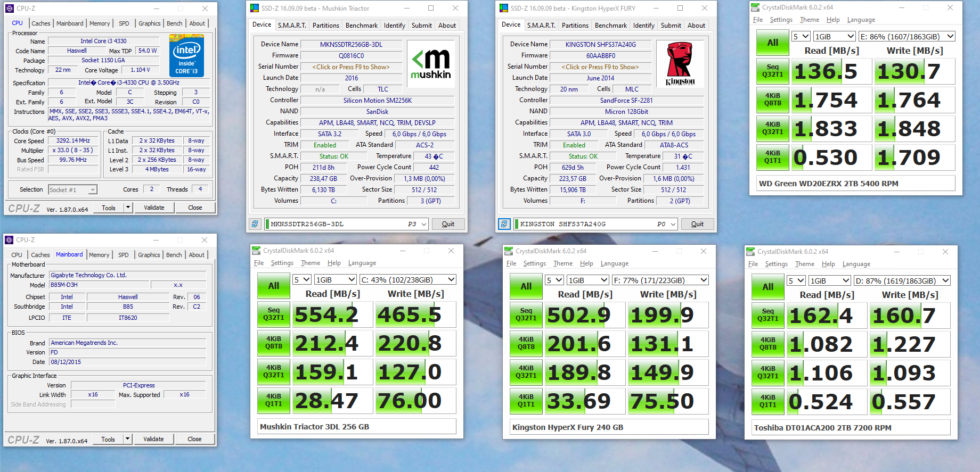The image size is (980, 472).
Task: Click the Intel Core i3 logo in CPU-Z
Action: coord(186,55)
